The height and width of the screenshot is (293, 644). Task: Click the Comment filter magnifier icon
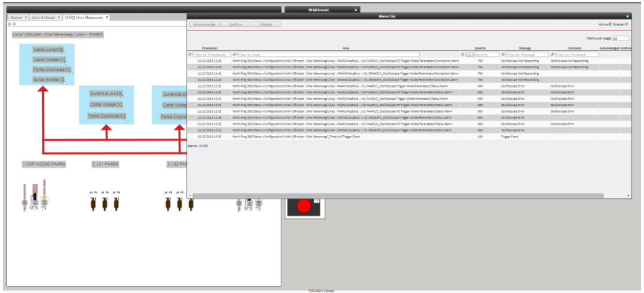click(552, 54)
